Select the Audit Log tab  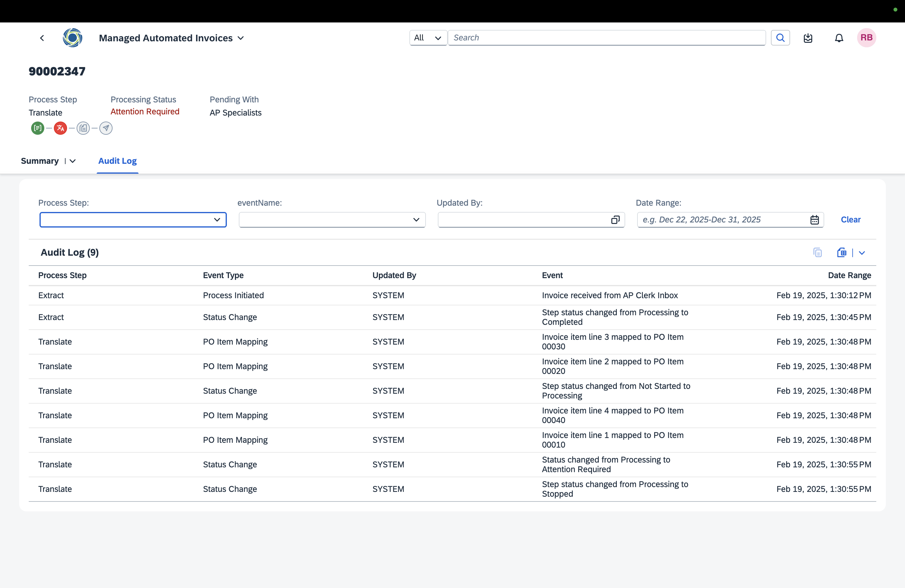117,161
